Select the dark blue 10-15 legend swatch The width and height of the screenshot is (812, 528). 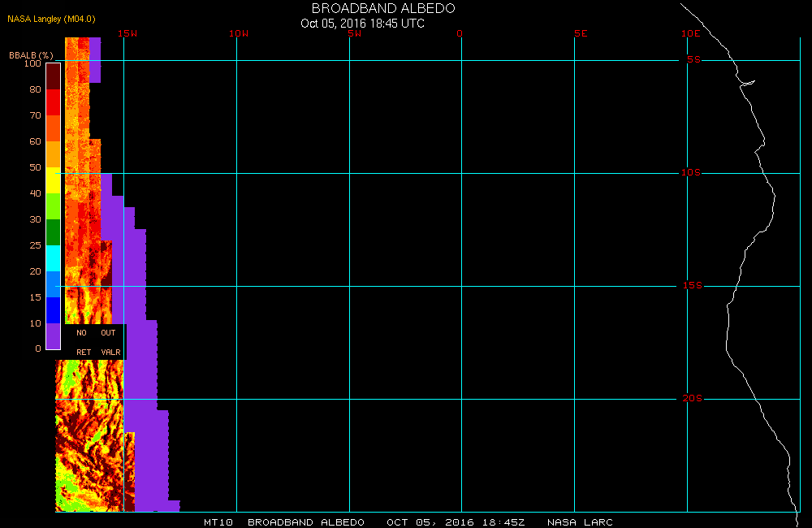click(x=54, y=309)
